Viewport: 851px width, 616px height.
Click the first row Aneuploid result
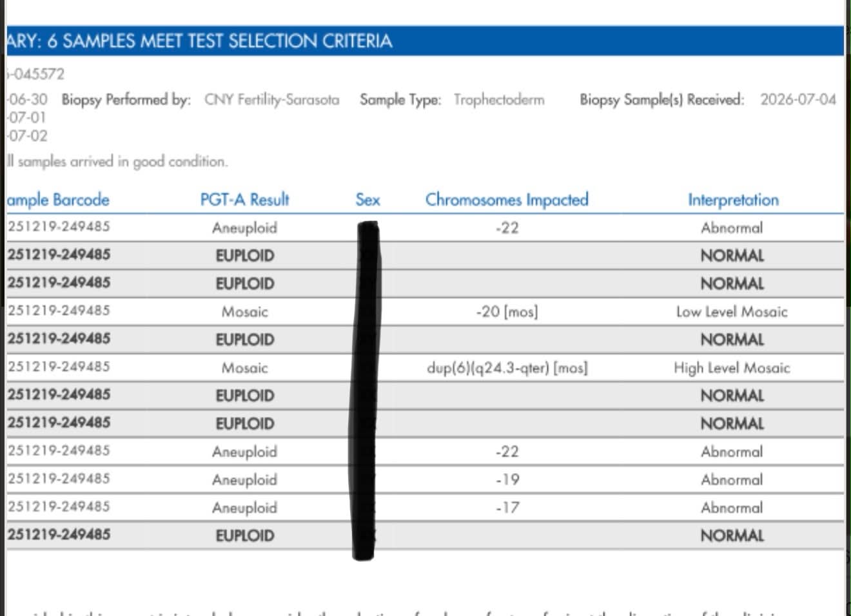244,228
